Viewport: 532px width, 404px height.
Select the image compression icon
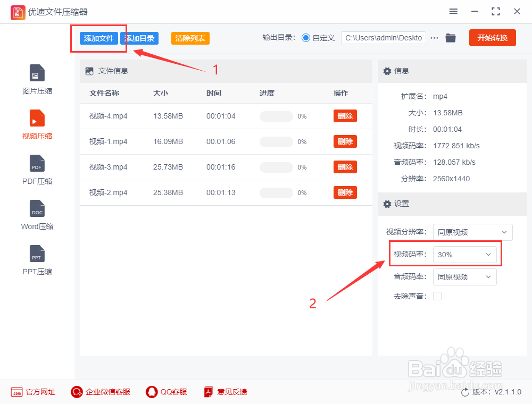click(37, 73)
